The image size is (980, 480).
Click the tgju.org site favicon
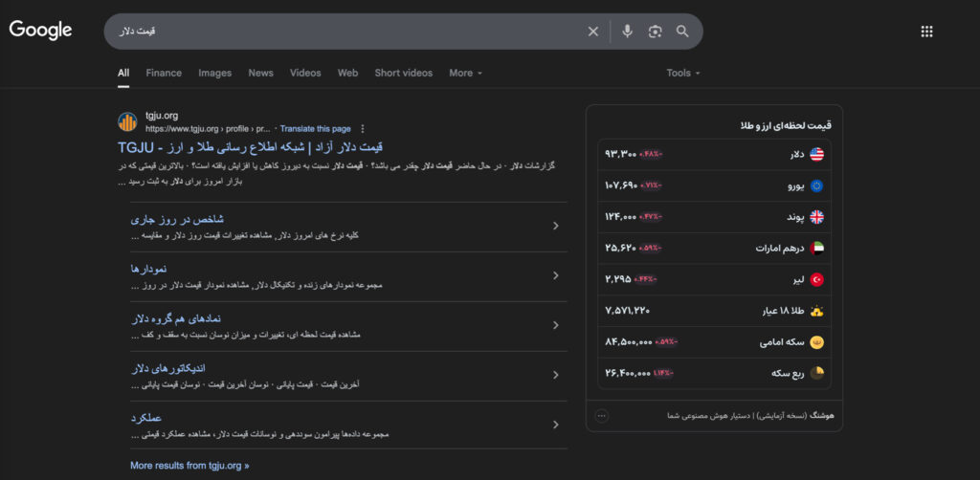click(127, 121)
